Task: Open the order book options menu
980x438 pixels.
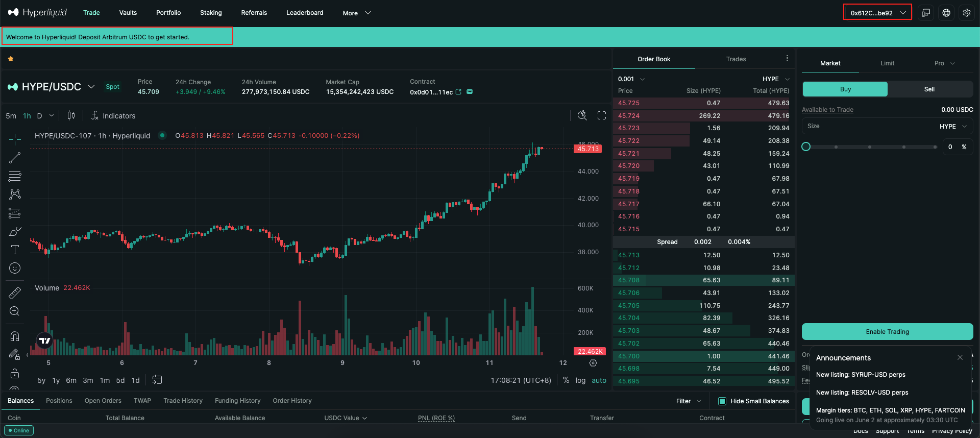Action: [787, 59]
